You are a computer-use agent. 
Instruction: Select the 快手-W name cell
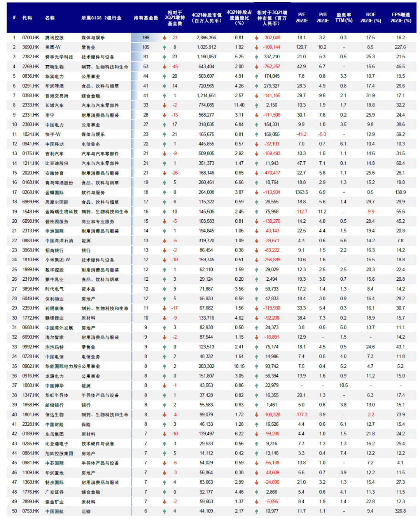[x=53, y=134]
